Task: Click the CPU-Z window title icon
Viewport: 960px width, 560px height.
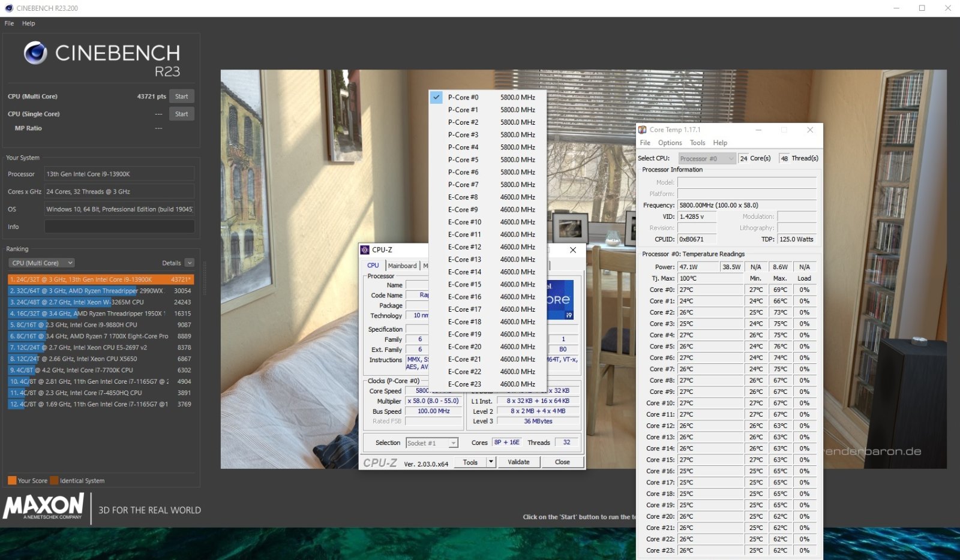Action: click(365, 249)
